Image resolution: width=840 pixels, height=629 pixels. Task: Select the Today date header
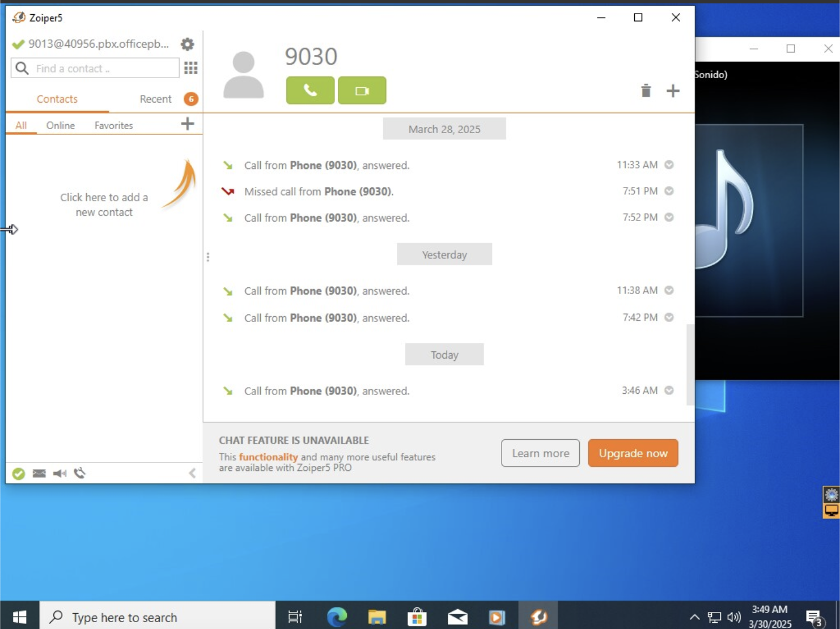[444, 355]
